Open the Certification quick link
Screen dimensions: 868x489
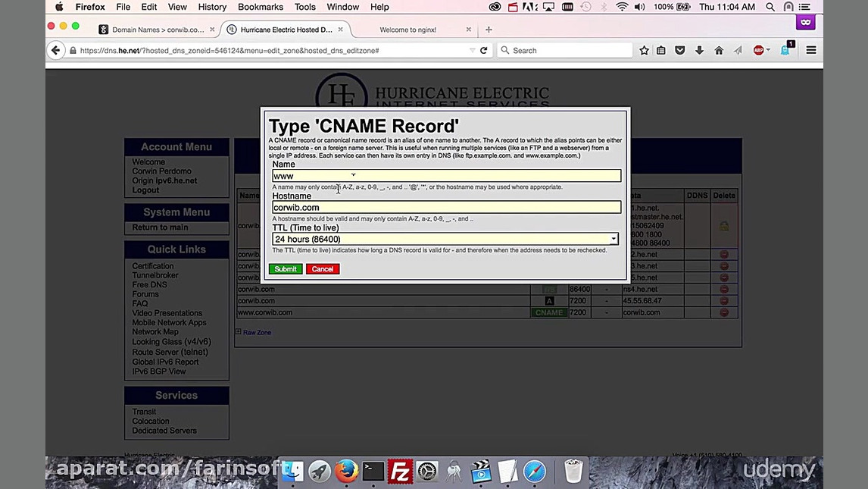coord(153,266)
